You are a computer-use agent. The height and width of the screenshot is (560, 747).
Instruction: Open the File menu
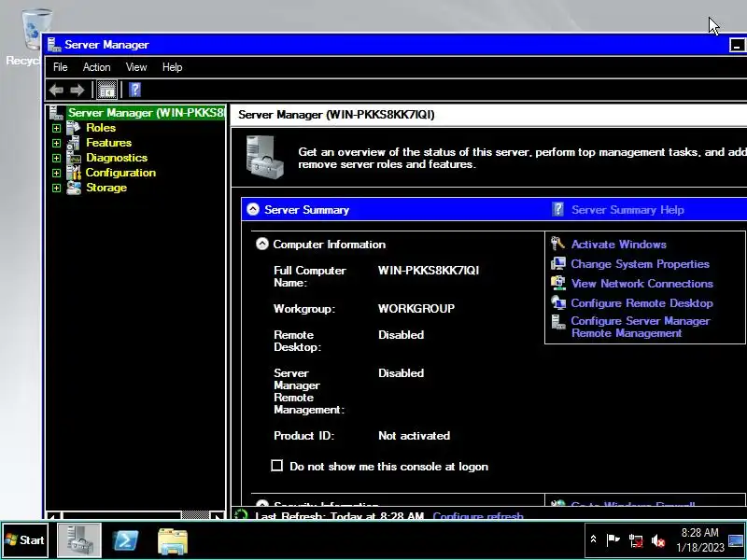[60, 67]
